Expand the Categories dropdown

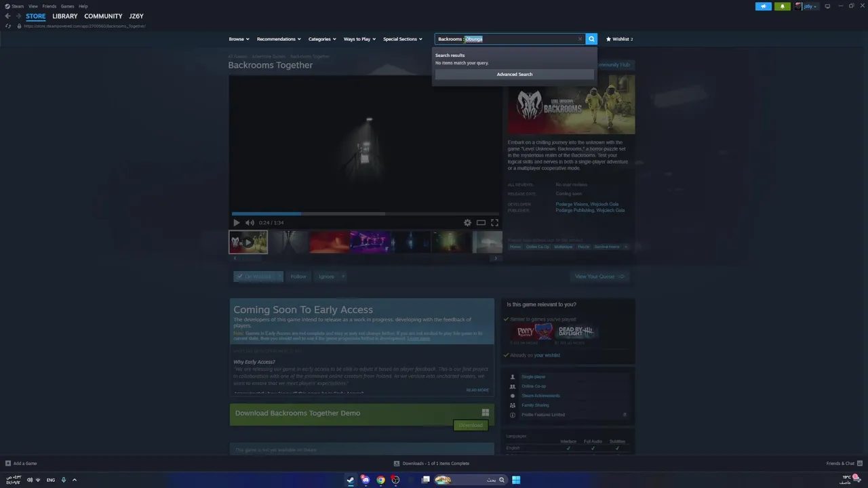(322, 39)
